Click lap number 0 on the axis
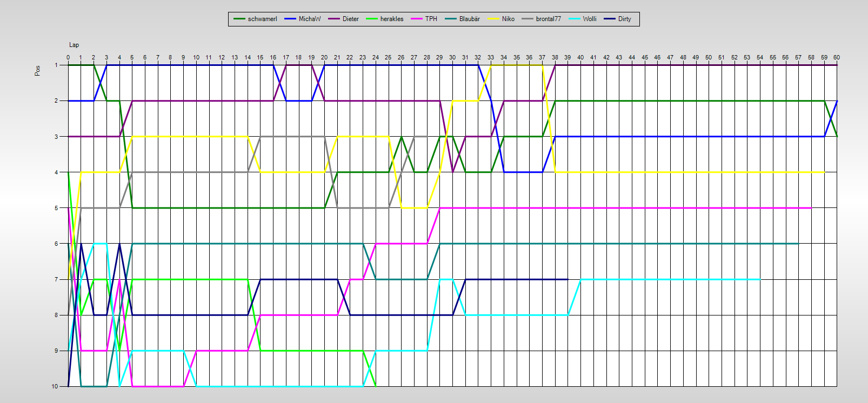 68,57
